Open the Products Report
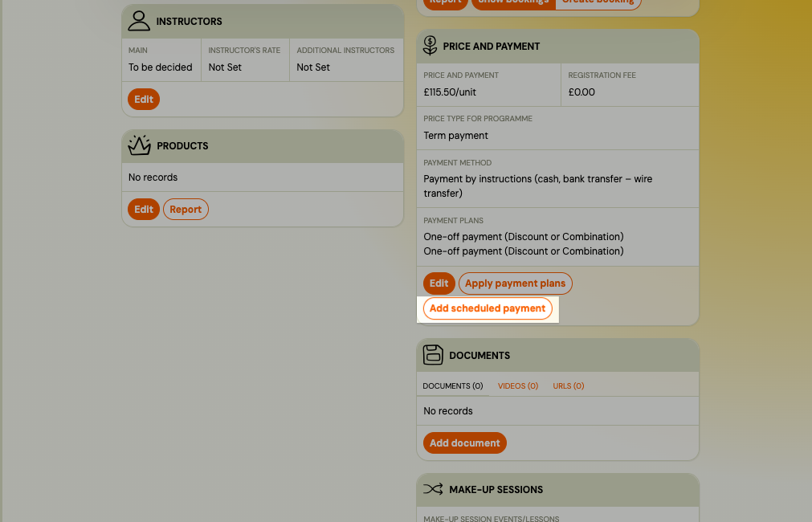This screenshot has height=522, width=812. click(186, 209)
